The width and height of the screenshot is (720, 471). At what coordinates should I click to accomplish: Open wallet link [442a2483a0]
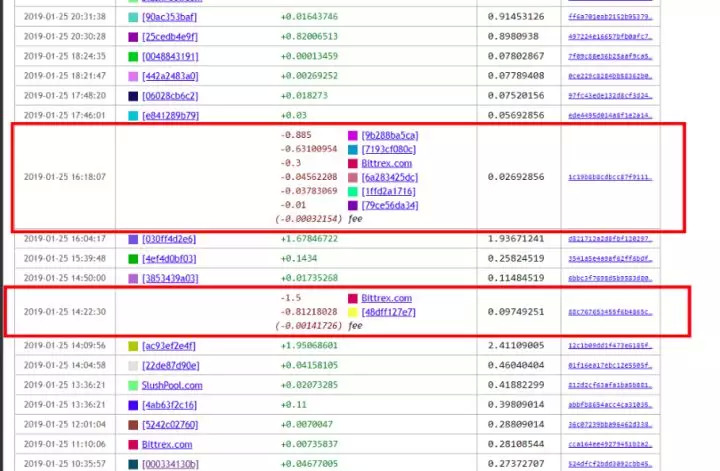170,76
